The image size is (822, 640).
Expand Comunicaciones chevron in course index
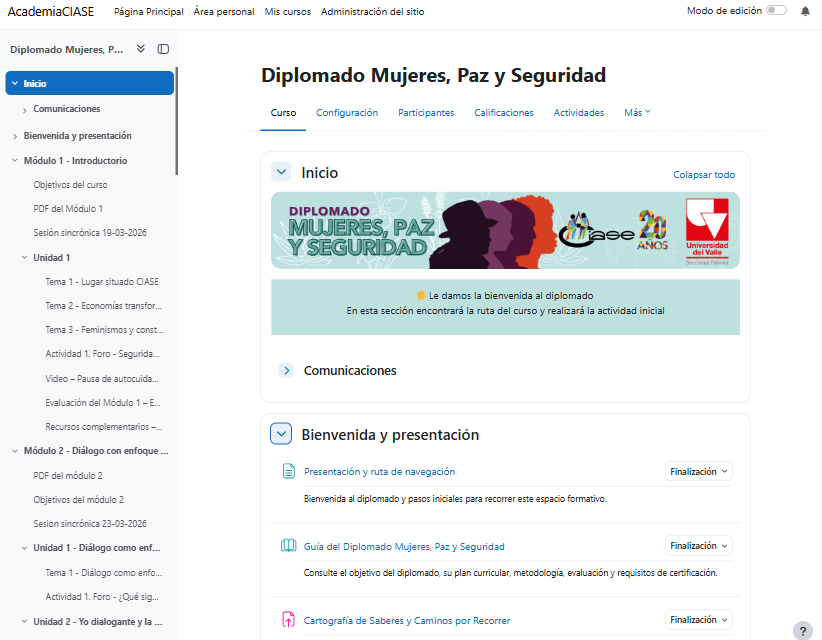tap(25, 110)
